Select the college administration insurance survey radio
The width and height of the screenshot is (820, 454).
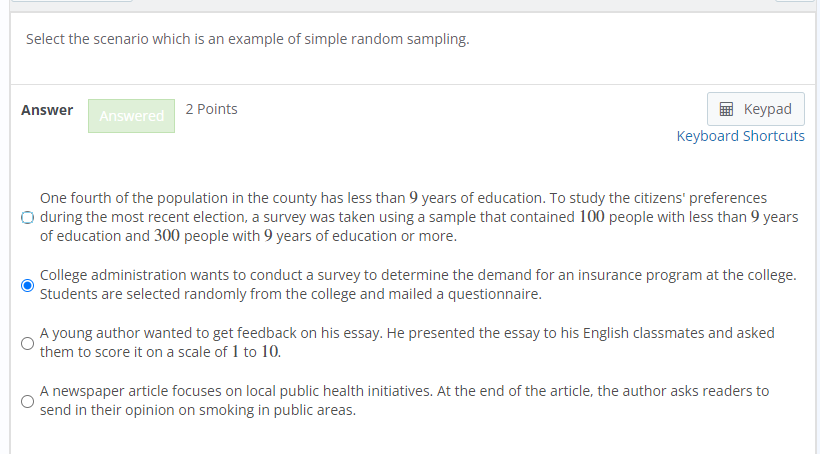(28, 285)
